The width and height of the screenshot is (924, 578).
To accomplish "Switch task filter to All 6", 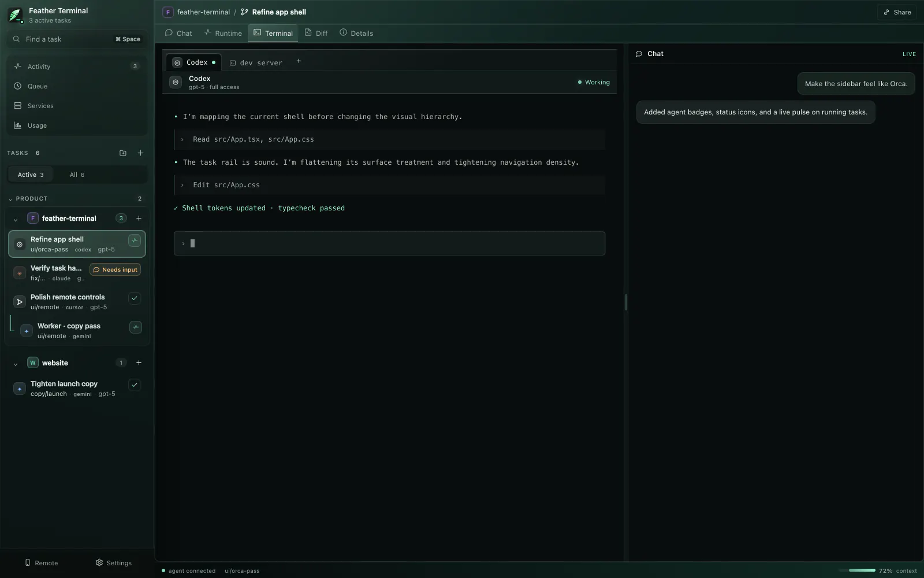I will pos(77,175).
